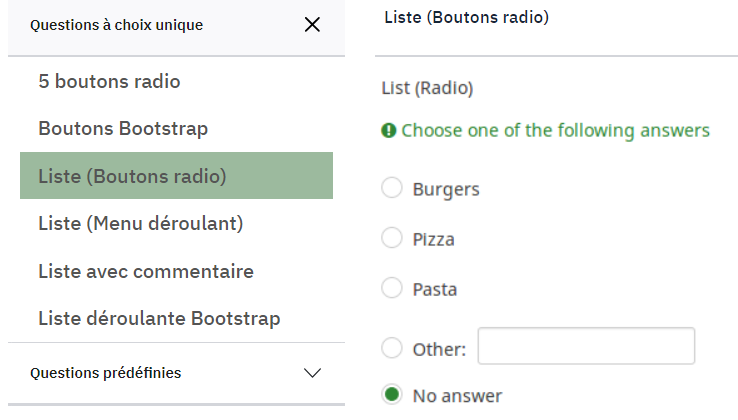The width and height of the screenshot is (738, 420).
Task: Select the Burgers radio button
Action: [x=392, y=188]
